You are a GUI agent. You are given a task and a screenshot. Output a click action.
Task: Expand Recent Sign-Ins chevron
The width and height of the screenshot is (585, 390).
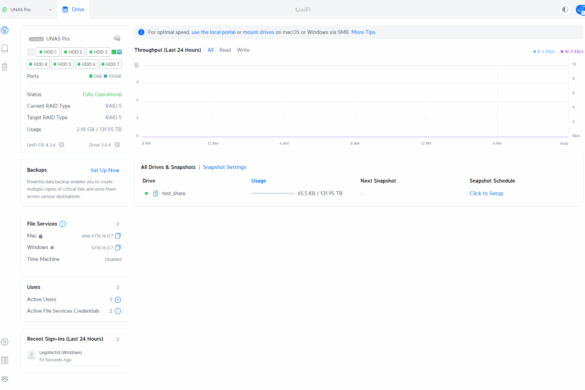coord(118,339)
